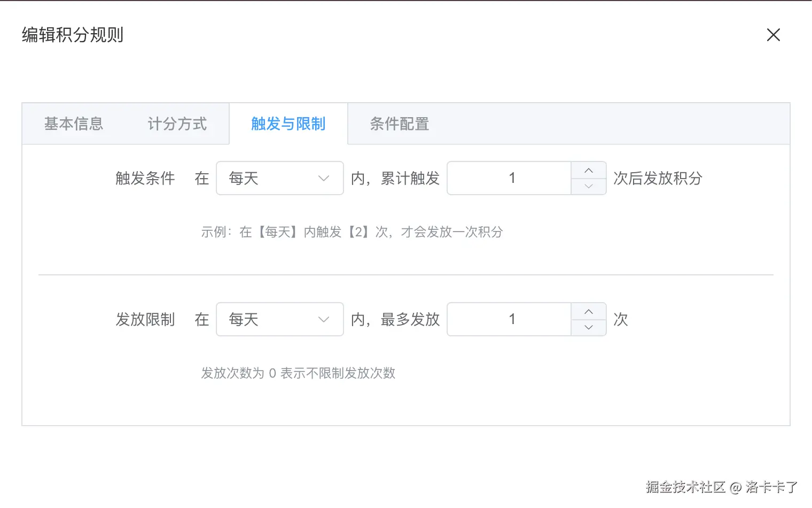Close the 编辑积分规则 dialog
This screenshot has height=508, width=812.
(x=773, y=35)
